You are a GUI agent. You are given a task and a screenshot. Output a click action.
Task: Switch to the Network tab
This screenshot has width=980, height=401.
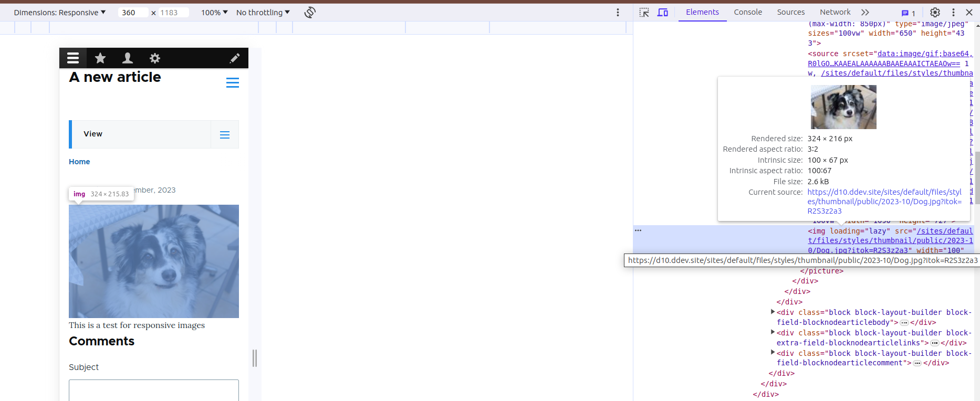[835, 12]
